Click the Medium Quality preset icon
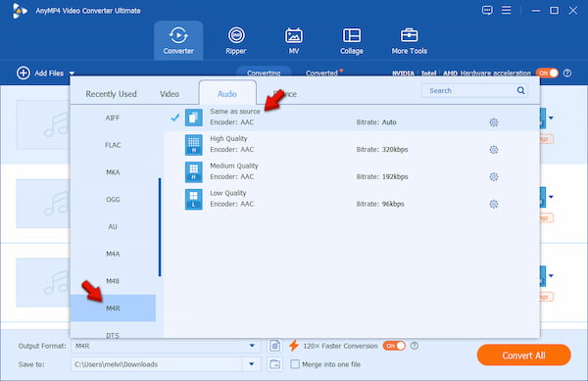 click(x=193, y=172)
